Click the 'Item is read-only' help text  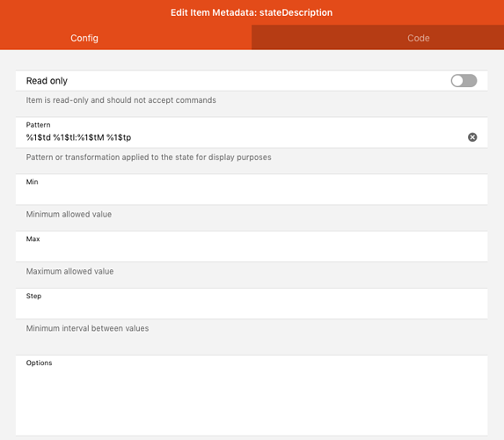(x=121, y=100)
